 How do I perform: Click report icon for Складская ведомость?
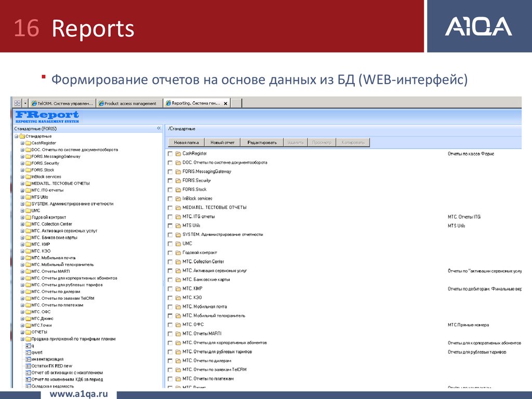(x=28, y=386)
